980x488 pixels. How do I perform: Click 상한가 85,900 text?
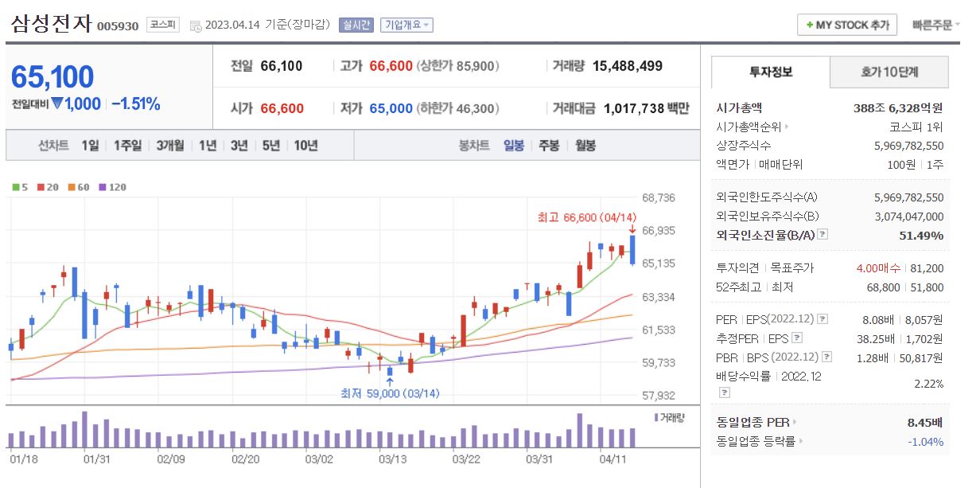point(457,66)
